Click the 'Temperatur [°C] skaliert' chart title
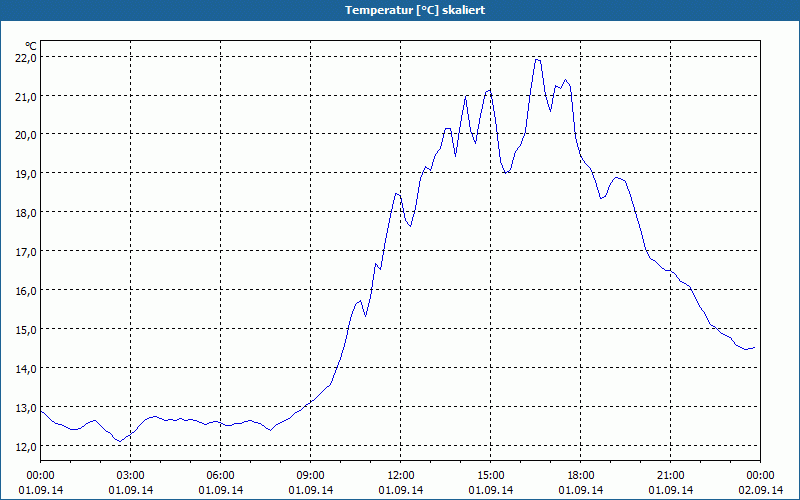 coord(415,10)
